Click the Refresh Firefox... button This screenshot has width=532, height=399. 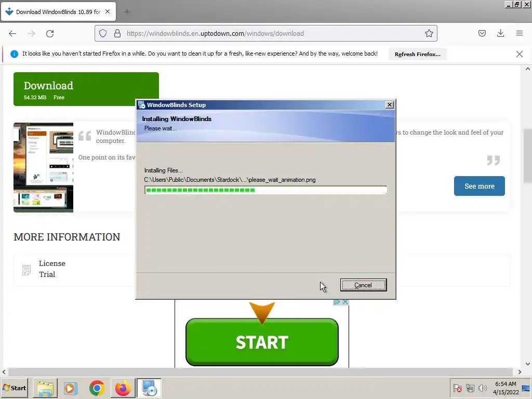pos(417,54)
